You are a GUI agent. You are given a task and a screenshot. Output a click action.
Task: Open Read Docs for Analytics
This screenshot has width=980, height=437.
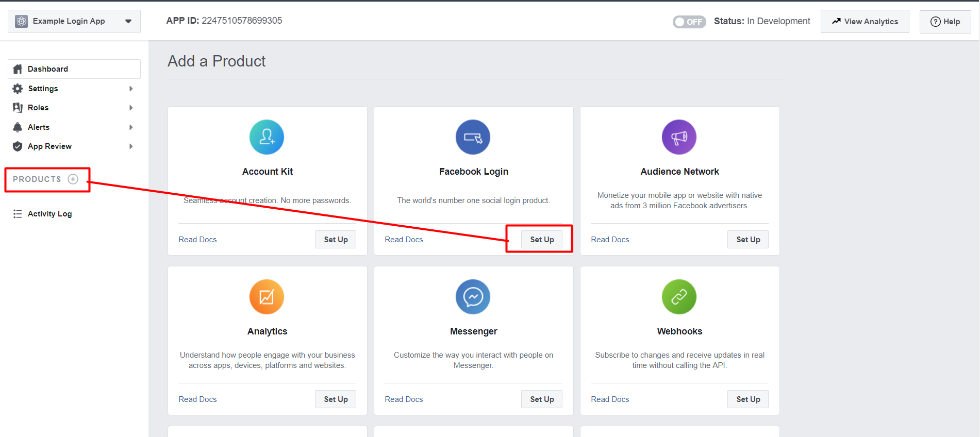tap(197, 399)
